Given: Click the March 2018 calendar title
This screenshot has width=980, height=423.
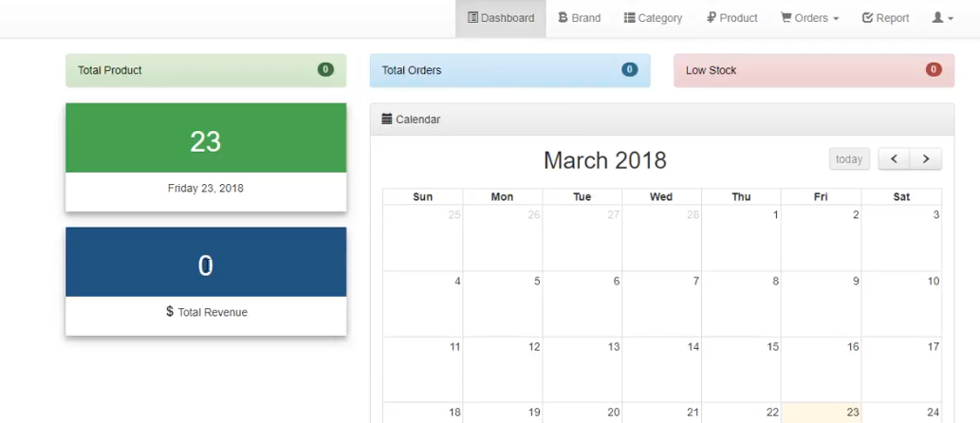Looking at the screenshot, I should (x=605, y=160).
